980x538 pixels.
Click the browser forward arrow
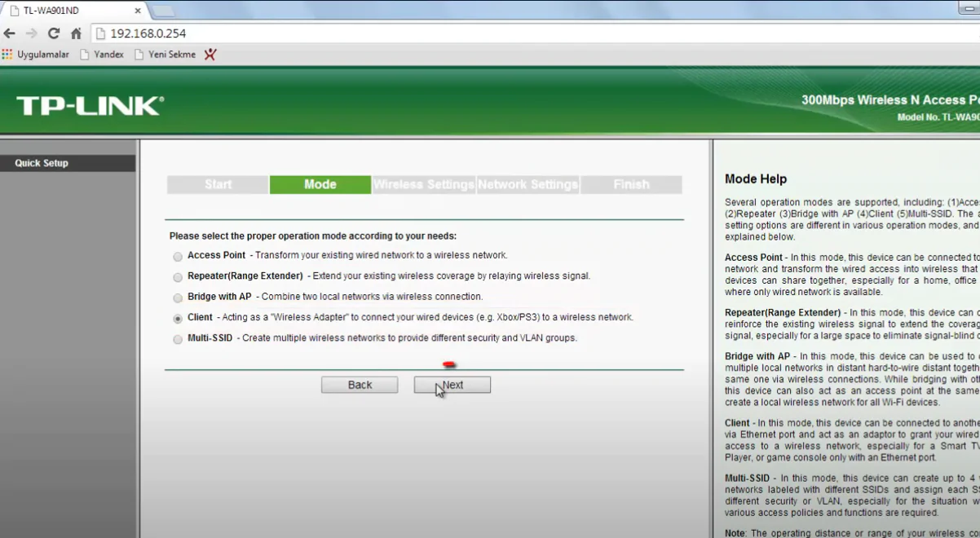tap(31, 33)
